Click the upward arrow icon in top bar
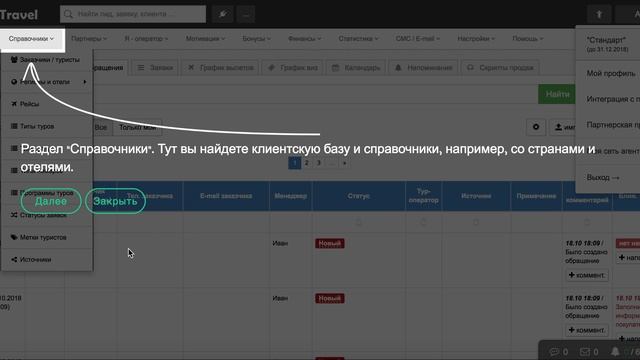The width and height of the screenshot is (640, 360). (599, 15)
